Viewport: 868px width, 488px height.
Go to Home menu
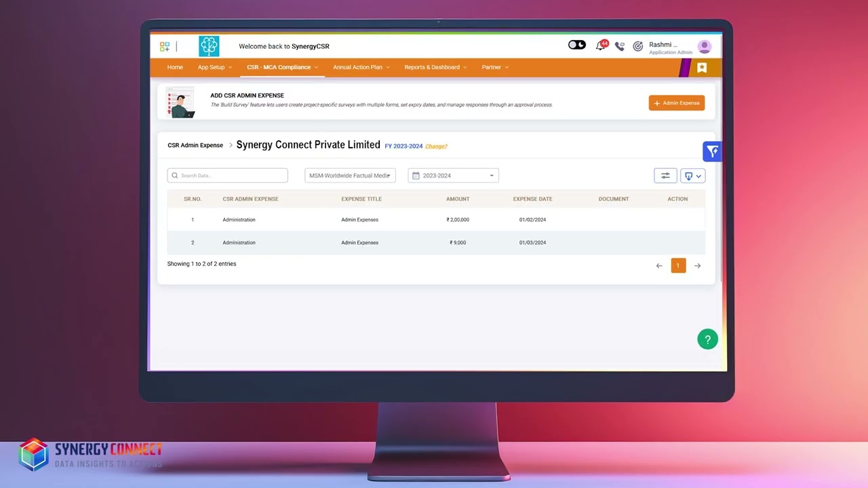click(x=175, y=67)
